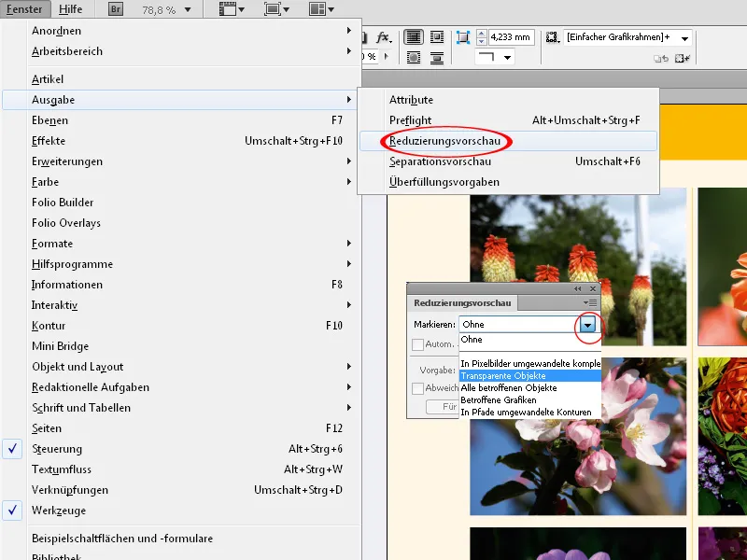Screen dimensions: 747x560
Task: Open the Markieren dropdown arrow
Action: (x=588, y=325)
